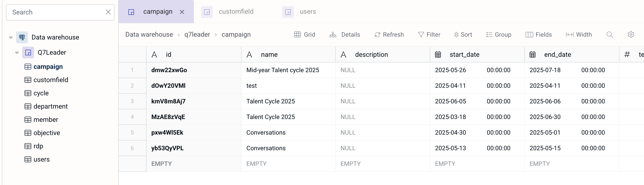Clear the sidebar search with the X icon
Image resolution: width=644 pixels, height=185 pixels.
[x=108, y=12]
